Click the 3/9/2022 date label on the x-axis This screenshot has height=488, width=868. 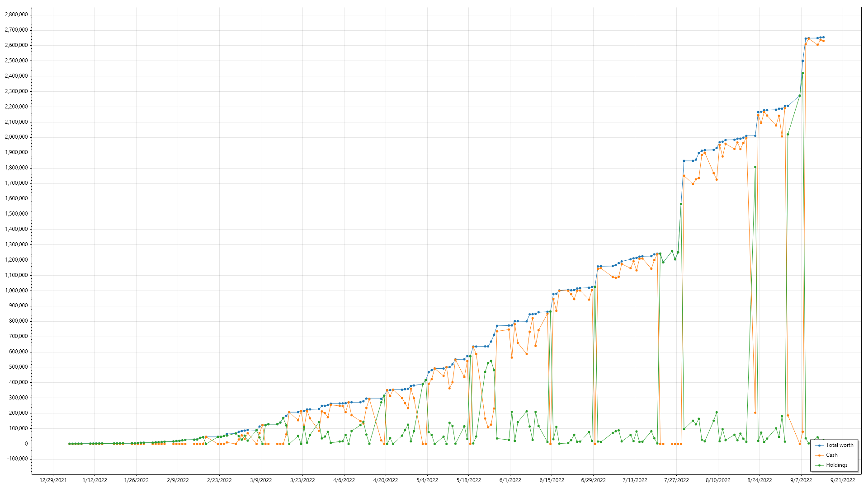coord(261,480)
